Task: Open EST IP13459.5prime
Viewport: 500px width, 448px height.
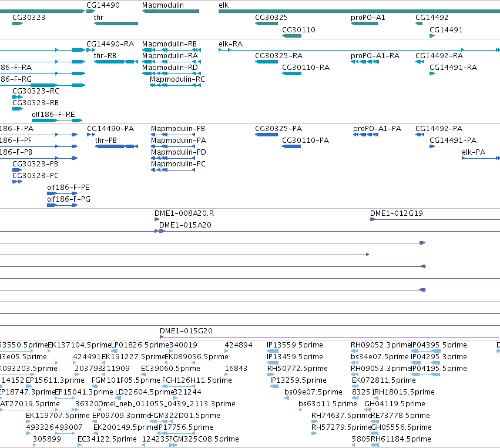Action: 295,357
